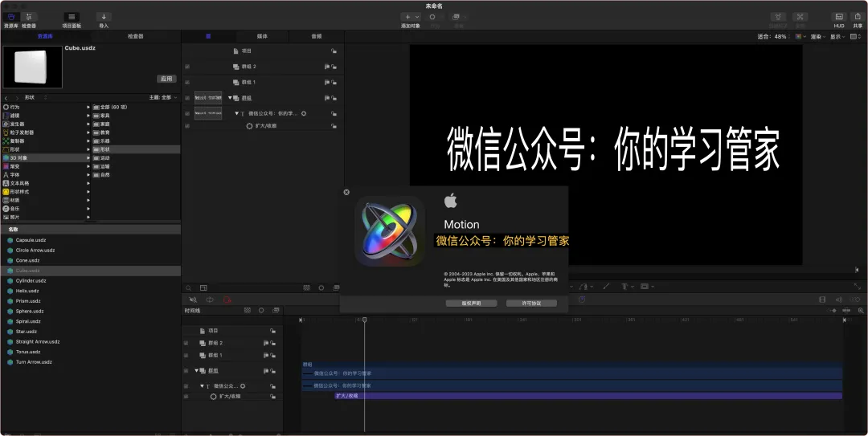Click the timeline lock icon for 群组 1

pos(272,355)
